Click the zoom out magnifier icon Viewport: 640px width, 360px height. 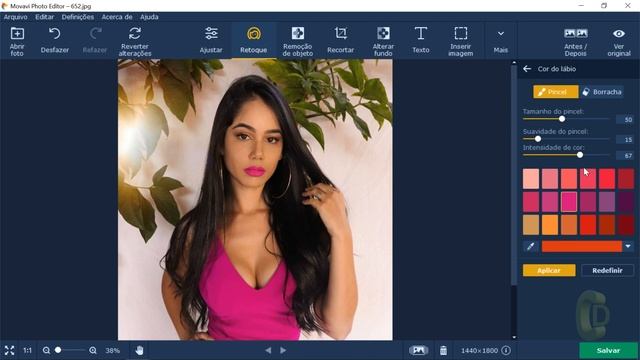(46, 350)
